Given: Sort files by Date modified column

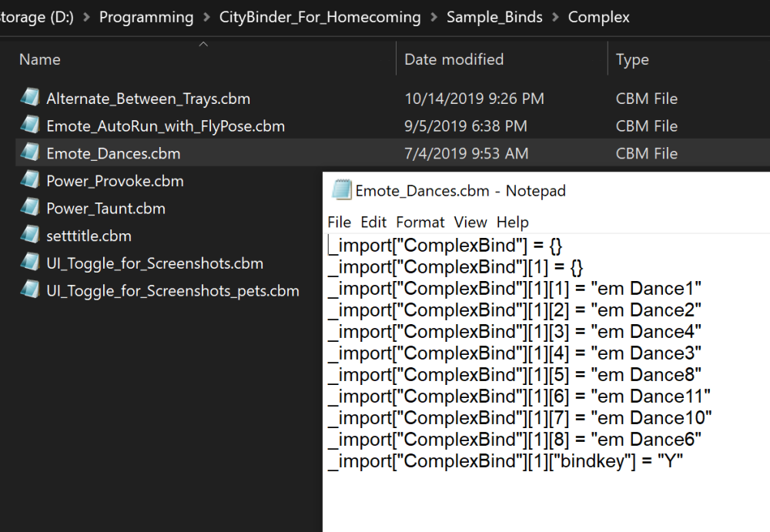Looking at the screenshot, I should pyautogui.click(x=454, y=59).
